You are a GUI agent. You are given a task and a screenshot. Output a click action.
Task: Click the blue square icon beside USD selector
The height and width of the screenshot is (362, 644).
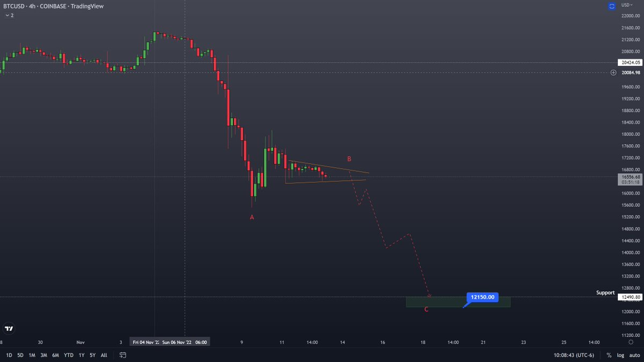611,6
